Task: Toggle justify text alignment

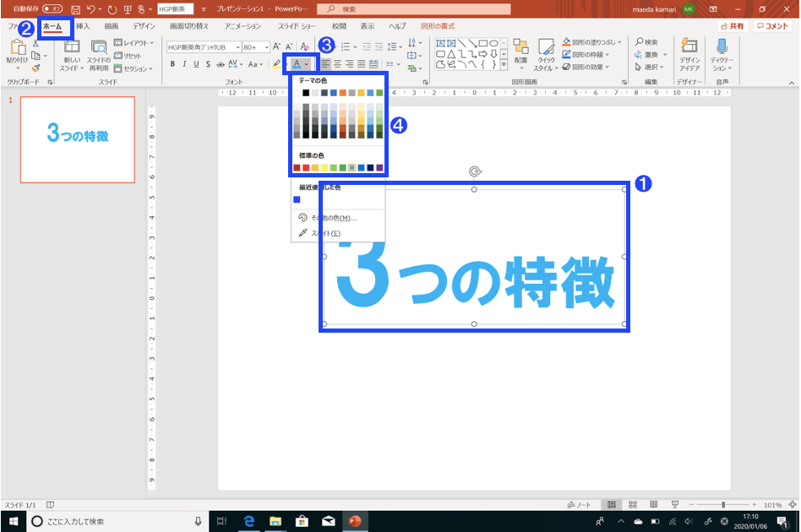Action: 362,64
